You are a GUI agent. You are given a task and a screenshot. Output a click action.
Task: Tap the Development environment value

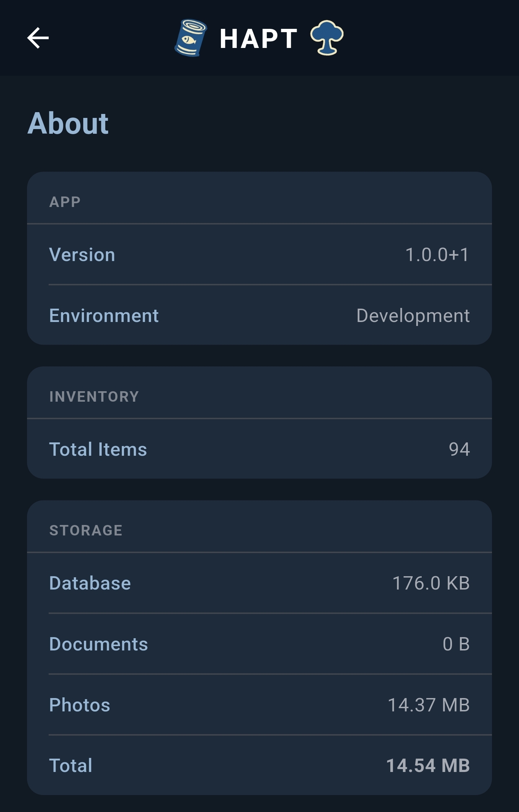coord(413,316)
